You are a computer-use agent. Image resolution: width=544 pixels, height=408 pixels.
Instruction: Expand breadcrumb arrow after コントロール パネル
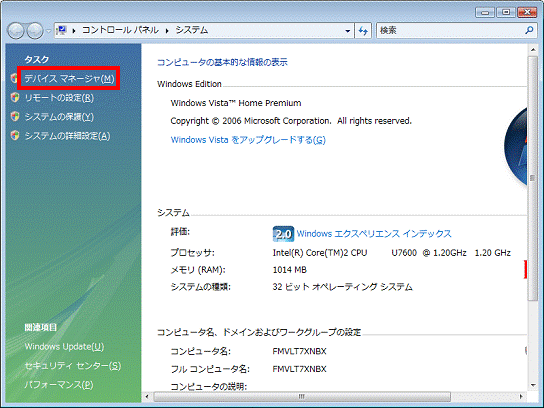coord(167,31)
